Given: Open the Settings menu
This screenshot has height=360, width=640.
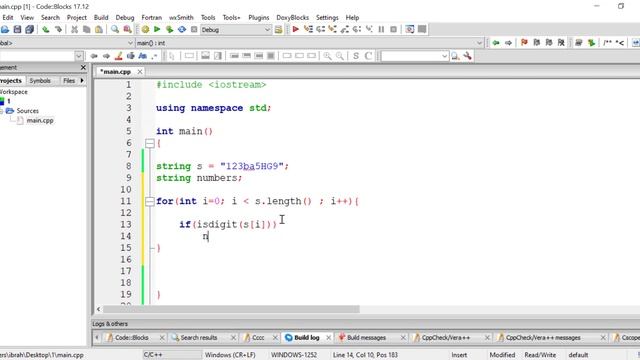Looking at the screenshot, I should pos(327,18).
